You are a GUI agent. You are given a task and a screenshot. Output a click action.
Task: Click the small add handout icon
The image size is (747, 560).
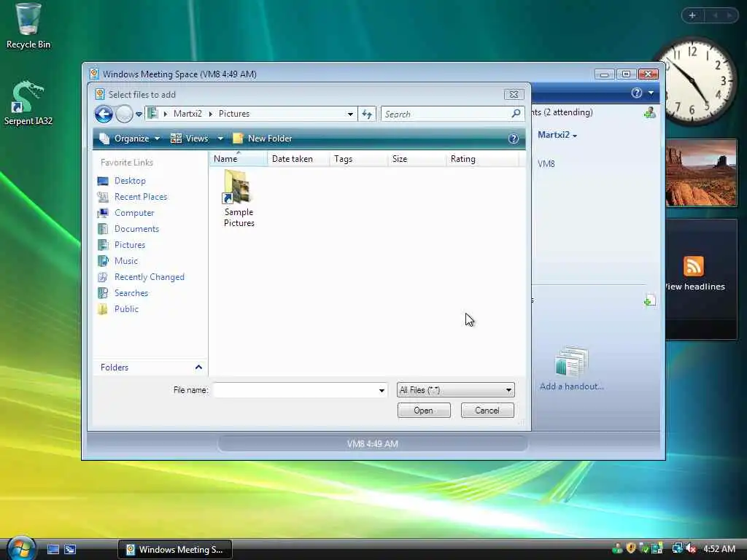[x=649, y=300]
